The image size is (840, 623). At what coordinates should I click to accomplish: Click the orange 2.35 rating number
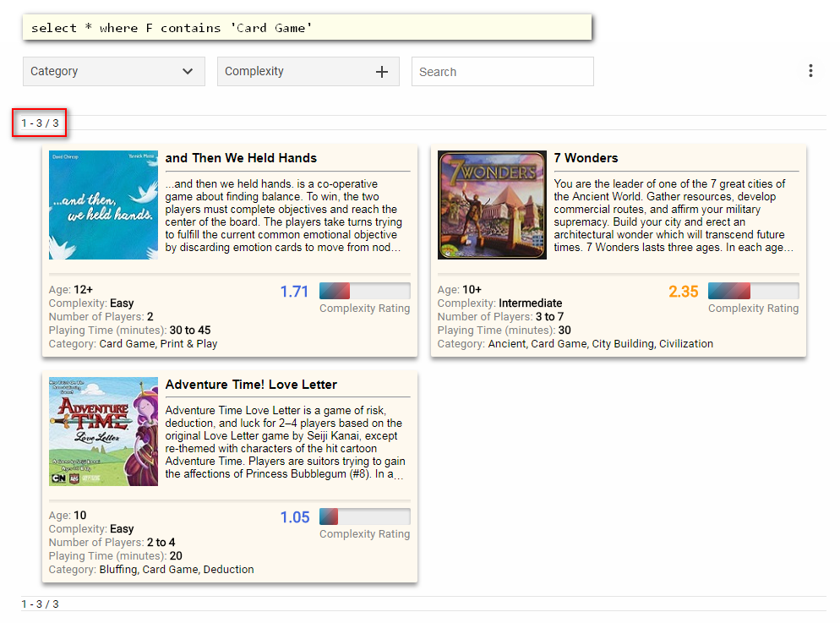(683, 292)
